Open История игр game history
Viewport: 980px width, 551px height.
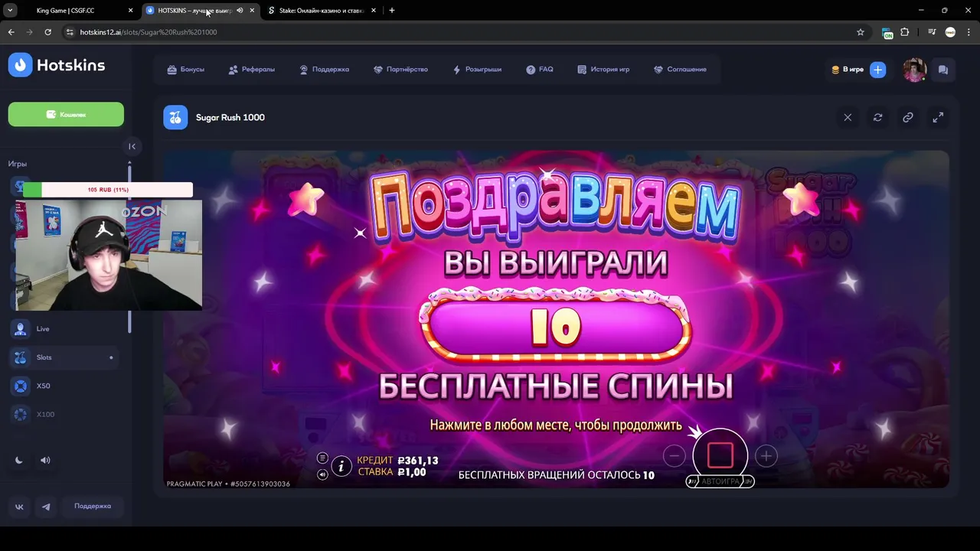(603, 70)
